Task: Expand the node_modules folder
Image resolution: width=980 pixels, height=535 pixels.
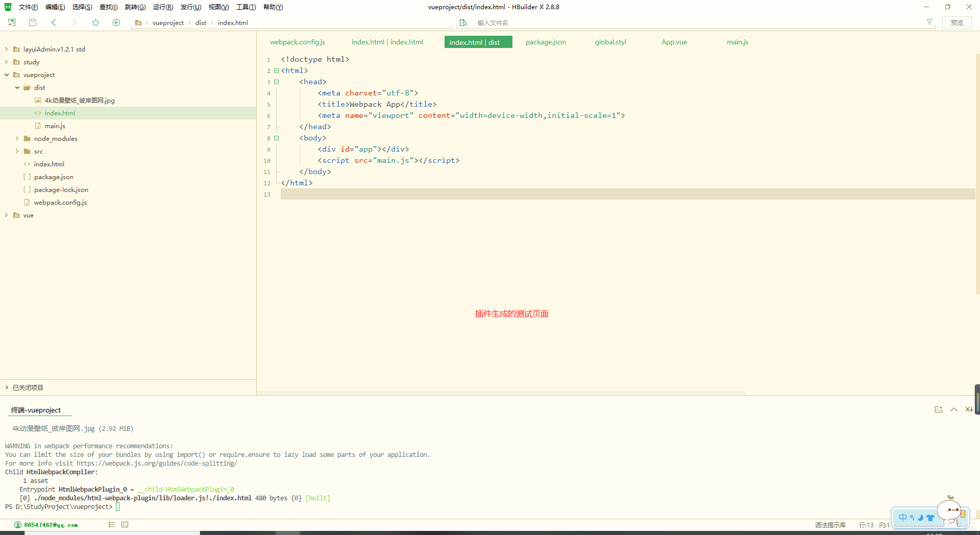Action: [17, 138]
